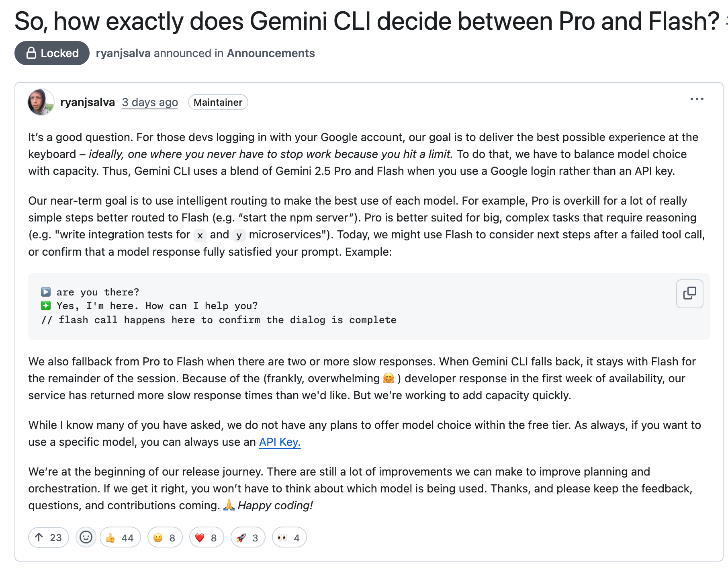
Task: Toggle the thumbs up reaction with 44
Action: coord(120,537)
